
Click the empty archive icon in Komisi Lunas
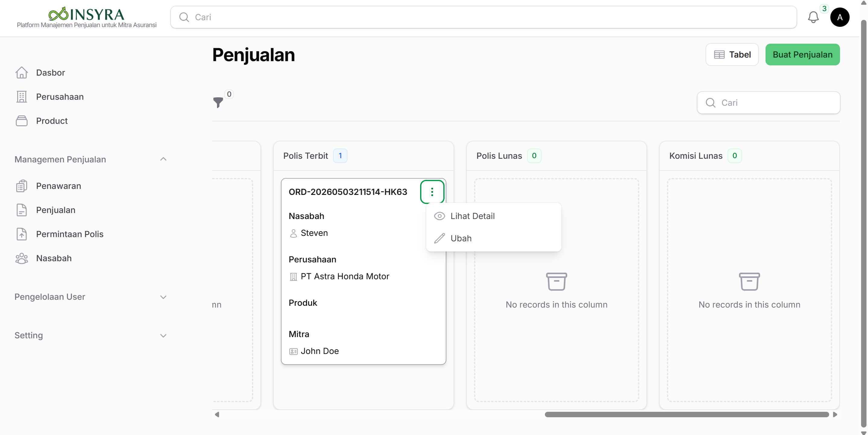pyautogui.click(x=749, y=281)
